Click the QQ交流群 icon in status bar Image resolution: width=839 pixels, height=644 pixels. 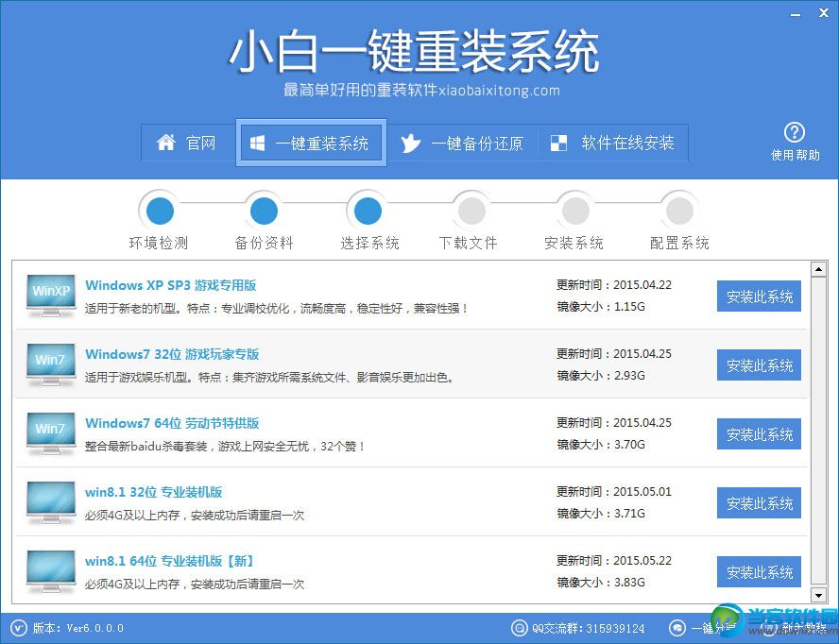(519, 628)
